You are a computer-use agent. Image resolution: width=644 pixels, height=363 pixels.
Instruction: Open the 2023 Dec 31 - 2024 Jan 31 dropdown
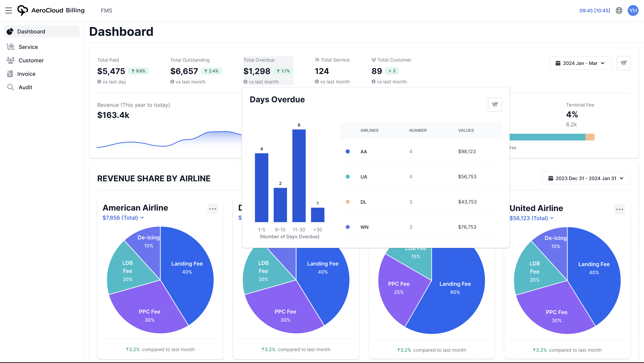coord(586,178)
